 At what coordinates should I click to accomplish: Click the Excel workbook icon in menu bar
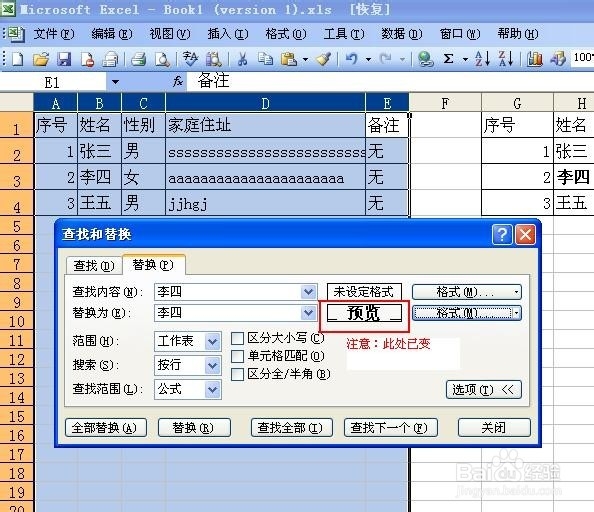pyautogui.click(x=16, y=34)
